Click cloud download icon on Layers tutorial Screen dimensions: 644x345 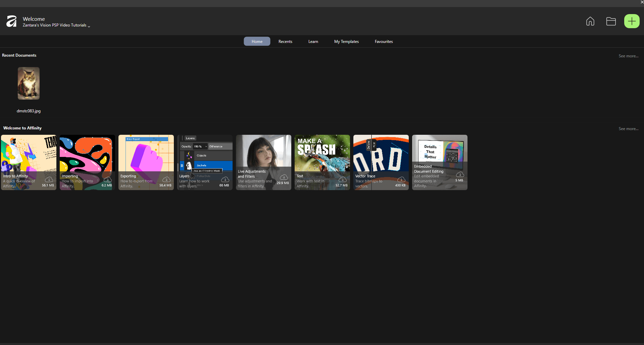(x=225, y=180)
